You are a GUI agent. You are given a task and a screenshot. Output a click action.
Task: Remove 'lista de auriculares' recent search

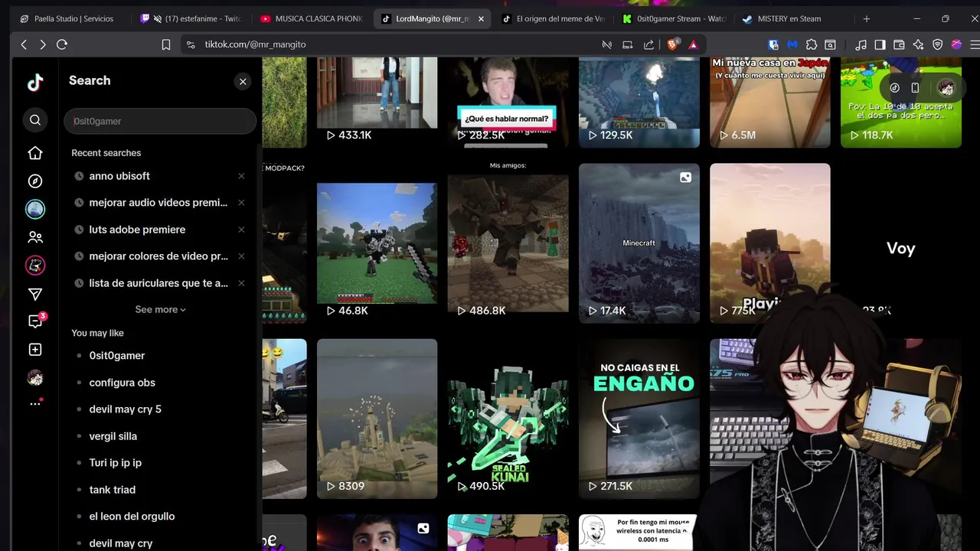coord(241,283)
